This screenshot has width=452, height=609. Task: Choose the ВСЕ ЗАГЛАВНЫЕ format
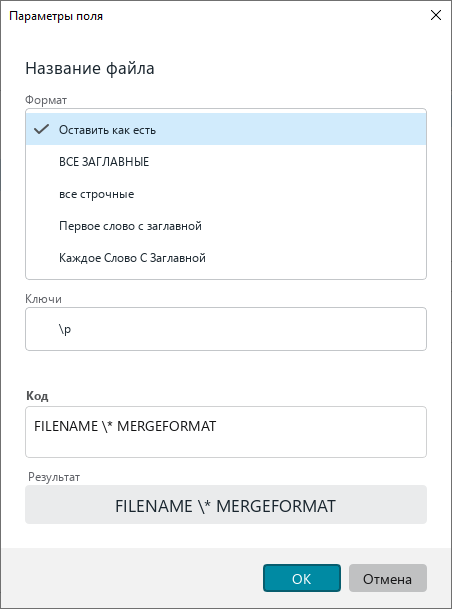click(x=226, y=162)
